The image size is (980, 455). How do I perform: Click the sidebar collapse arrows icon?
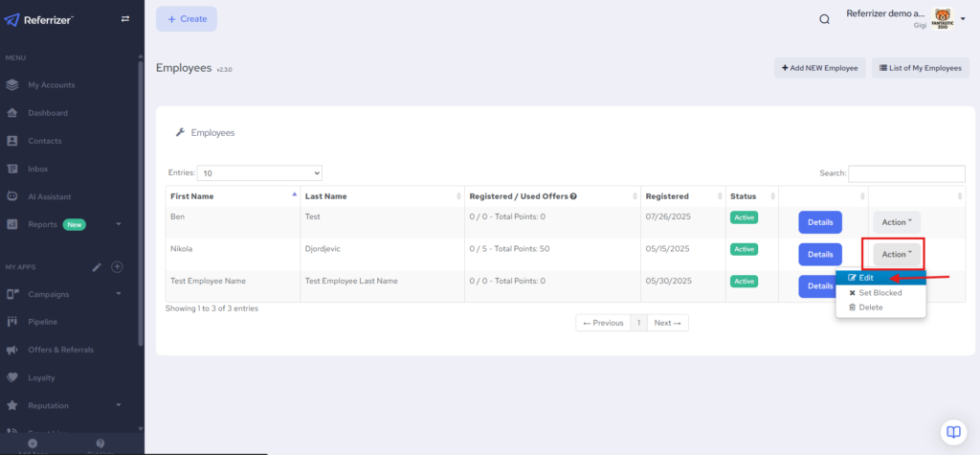coord(124,19)
